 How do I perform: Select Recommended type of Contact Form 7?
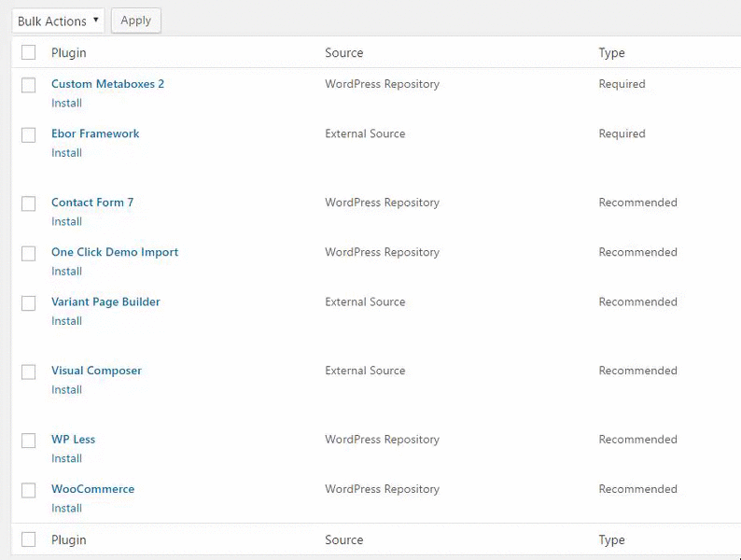click(x=638, y=203)
